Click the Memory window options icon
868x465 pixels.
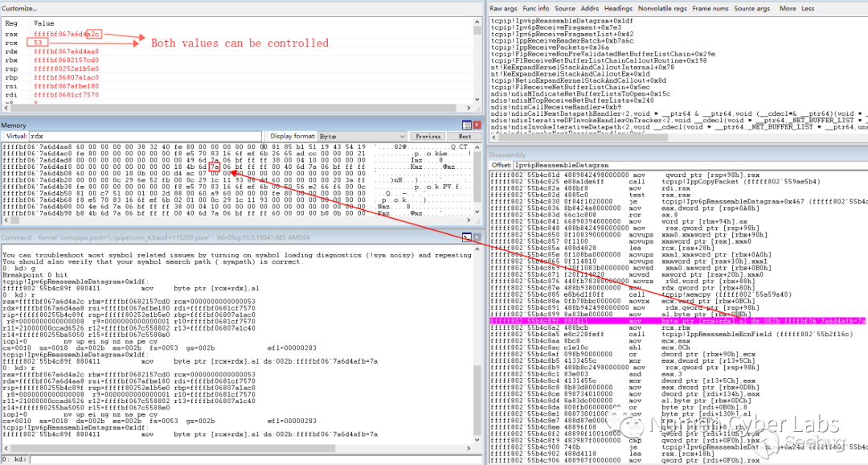(x=468, y=126)
